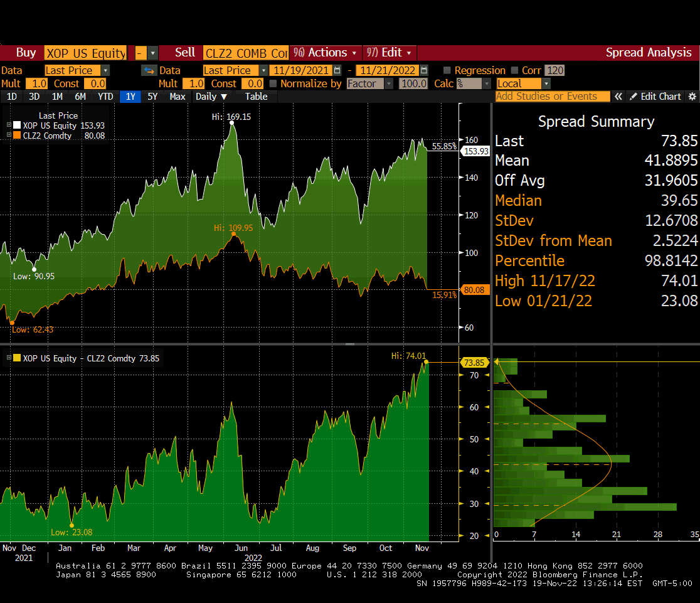This screenshot has width=700, height=603.
Task: Open the Local currency dropdown
Action: (x=546, y=83)
